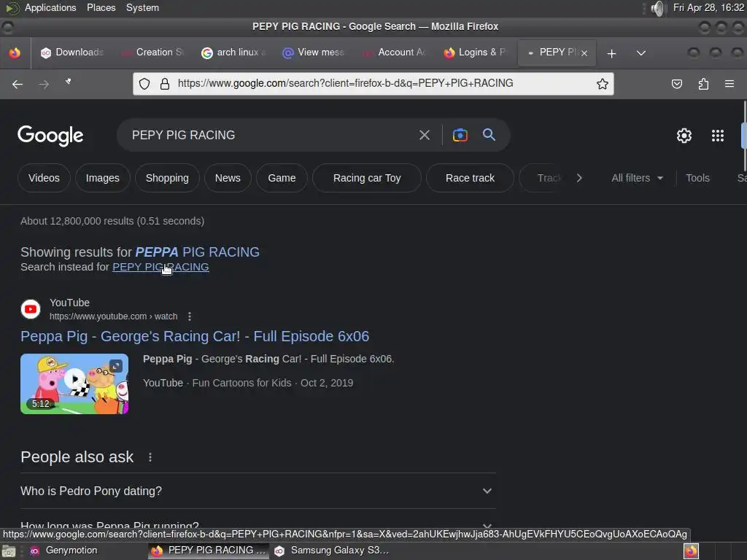Open the volume speaker in system tray
The height and width of the screenshot is (560, 747).
657,8
